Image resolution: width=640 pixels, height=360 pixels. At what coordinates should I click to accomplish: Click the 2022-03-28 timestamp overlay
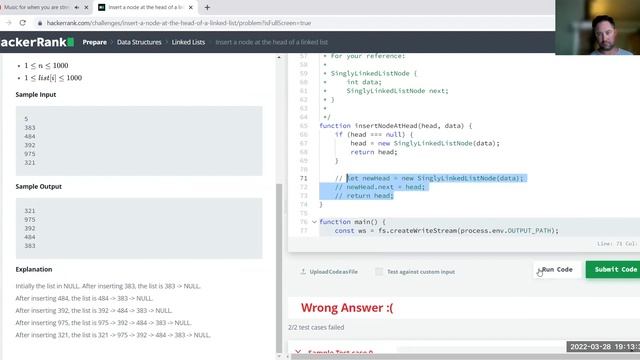[x=604, y=347]
